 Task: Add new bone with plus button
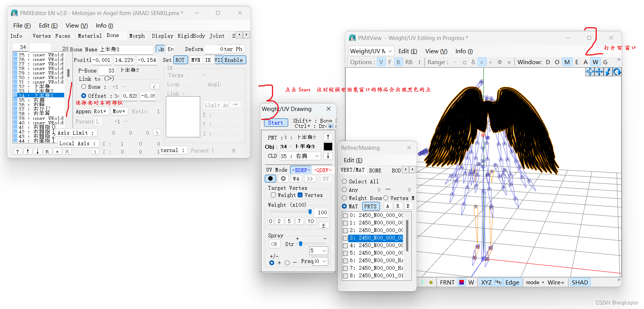click(57, 151)
